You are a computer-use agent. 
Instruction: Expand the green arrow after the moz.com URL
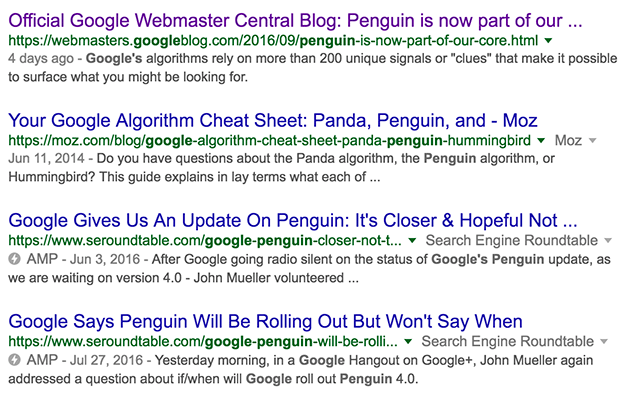click(x=540, y=142)
